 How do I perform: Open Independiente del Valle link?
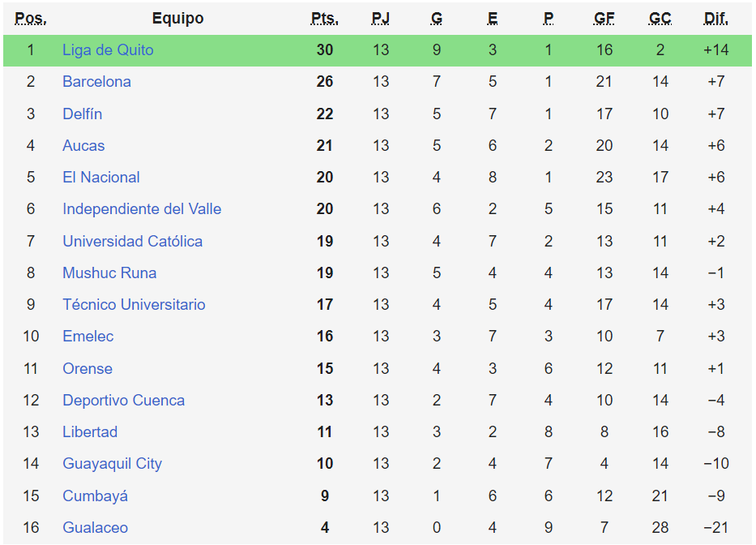point(142,209)
